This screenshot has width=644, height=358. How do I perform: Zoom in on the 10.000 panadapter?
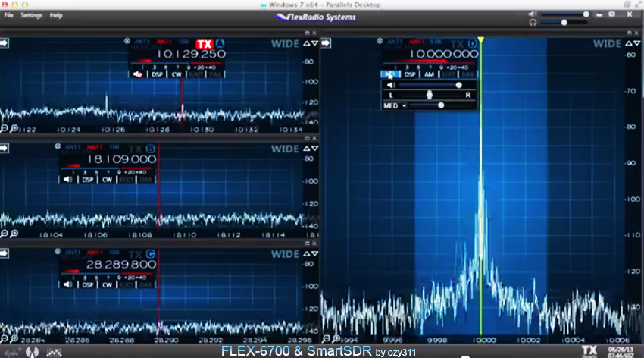pos(336,339)
